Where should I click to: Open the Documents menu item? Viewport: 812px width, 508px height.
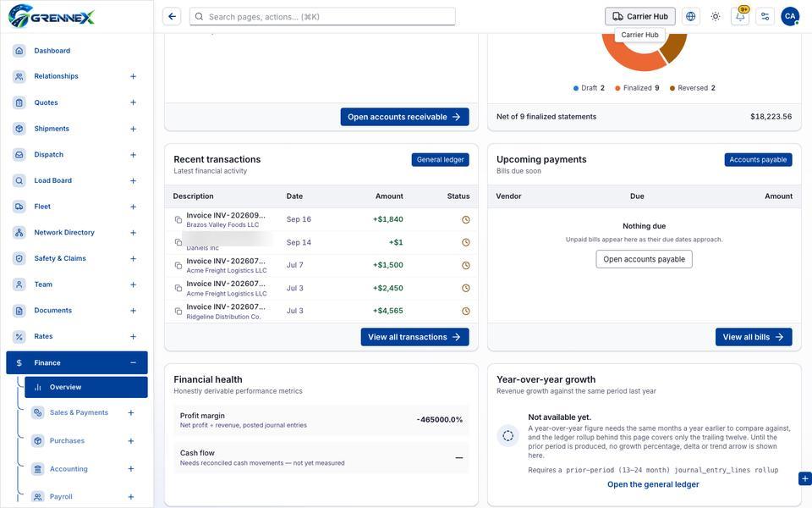[77, 311]
